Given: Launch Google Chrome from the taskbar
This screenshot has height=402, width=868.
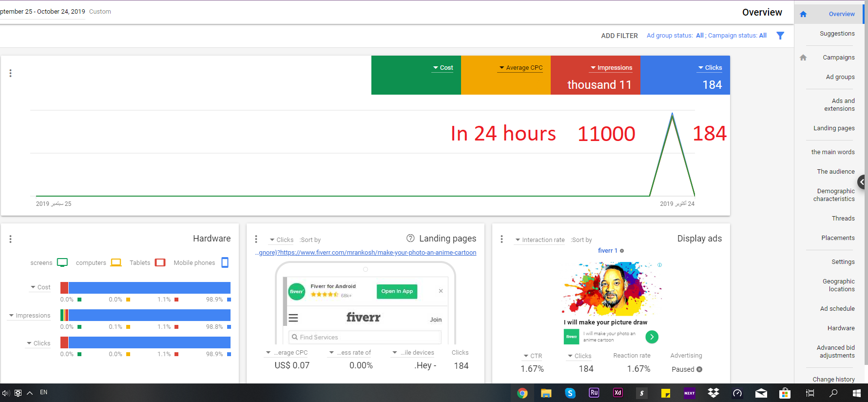Looking at the screenshot, I should 522,393.
